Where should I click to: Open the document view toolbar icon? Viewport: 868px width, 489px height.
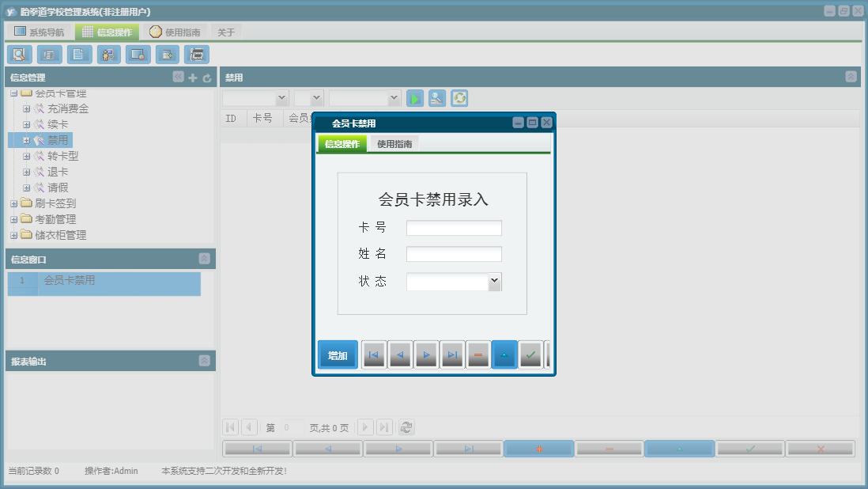[77, 54]
